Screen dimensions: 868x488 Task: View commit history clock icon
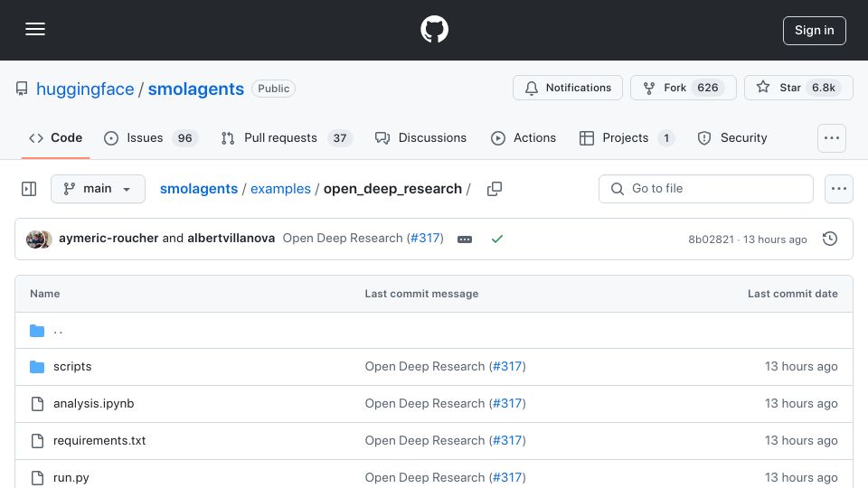830,239
